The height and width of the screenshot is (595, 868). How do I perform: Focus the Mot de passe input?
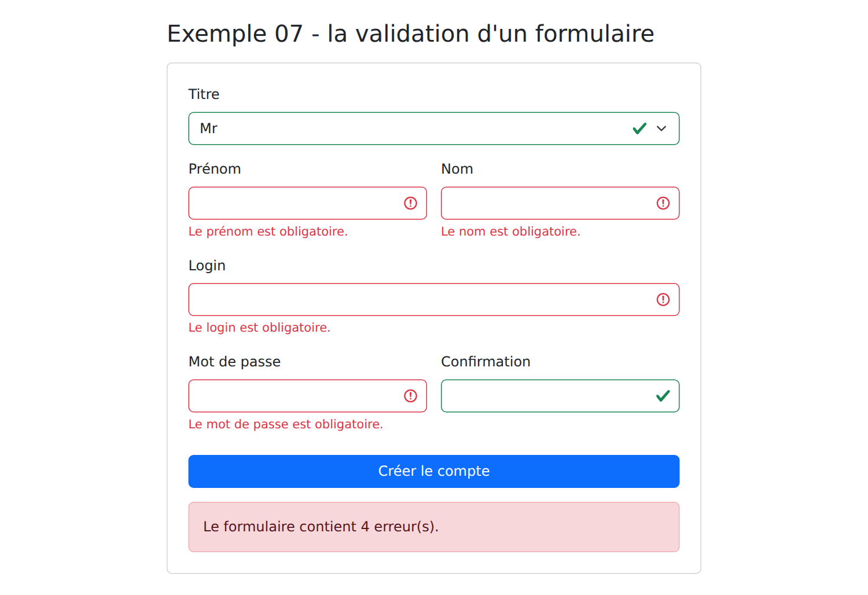[x=307, y=396]
